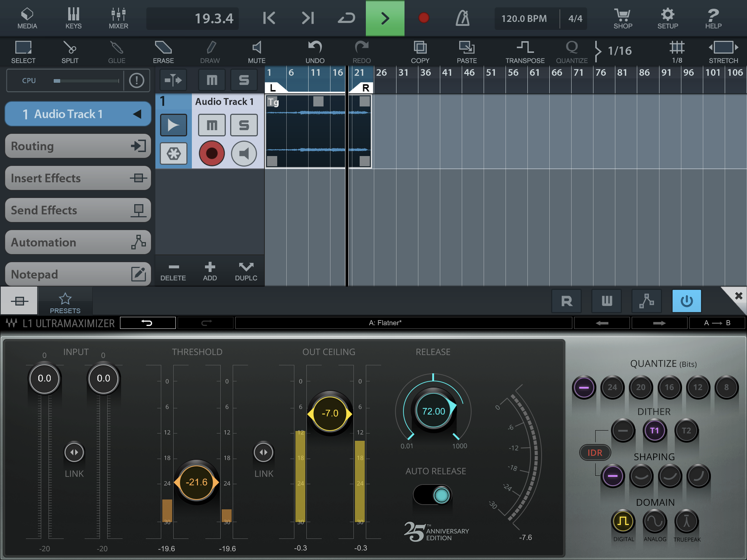Copy setup A to B
747x560 pixels.
[x=717, y=323]
